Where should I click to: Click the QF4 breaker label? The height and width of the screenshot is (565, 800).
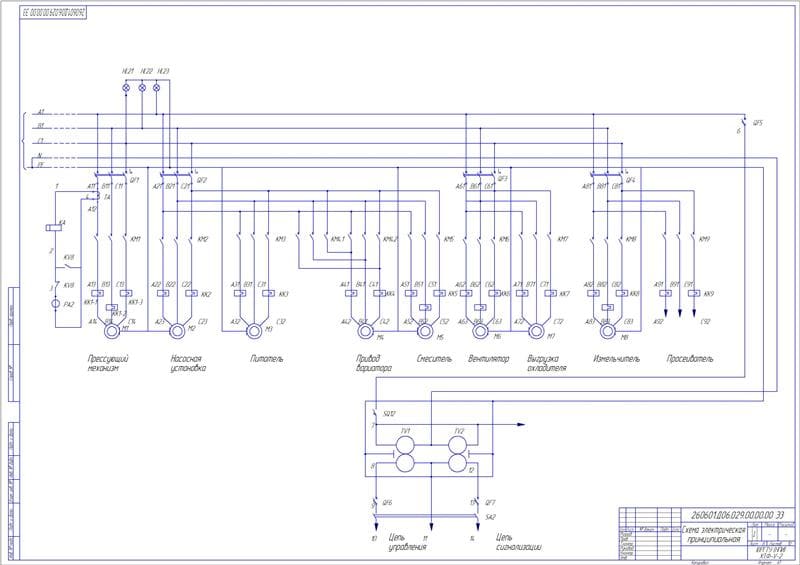click(631, 180)
